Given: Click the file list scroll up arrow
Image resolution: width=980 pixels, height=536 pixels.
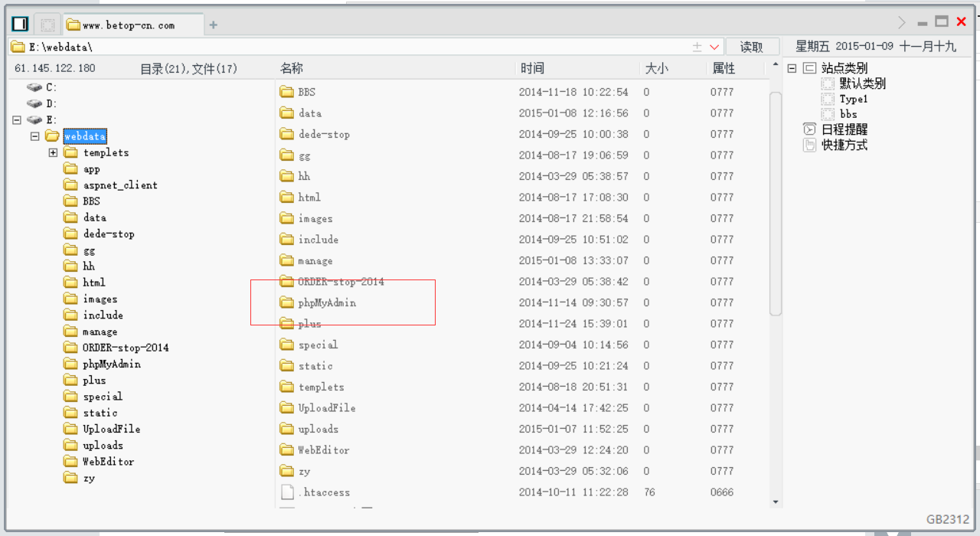Looking at the screenshot, I should click(x=776, y=65).
